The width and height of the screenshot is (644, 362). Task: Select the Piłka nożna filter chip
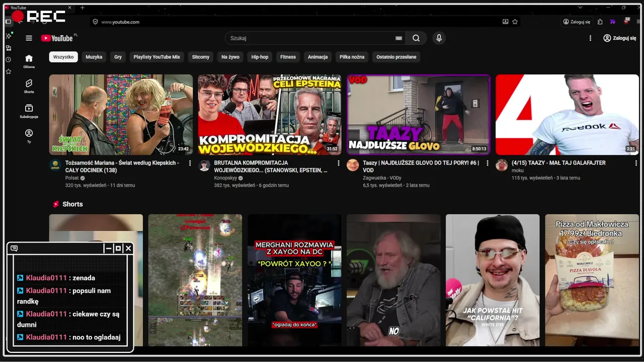click(352, 57)
